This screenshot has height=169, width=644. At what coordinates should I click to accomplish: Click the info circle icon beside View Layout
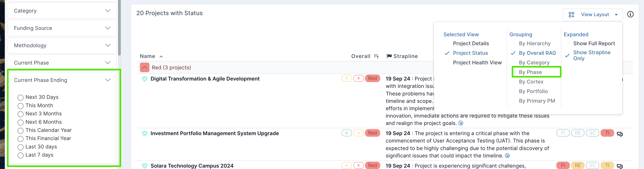tap(630, 14)
